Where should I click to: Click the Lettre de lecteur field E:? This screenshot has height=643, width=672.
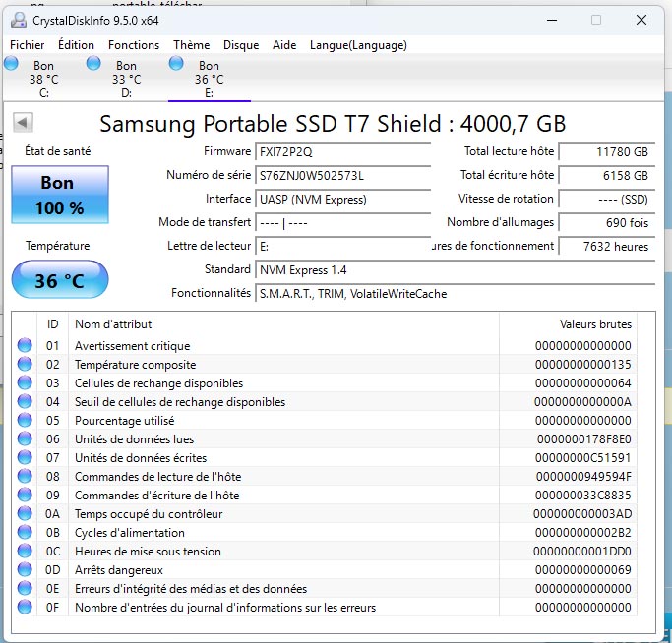point(342,247)
